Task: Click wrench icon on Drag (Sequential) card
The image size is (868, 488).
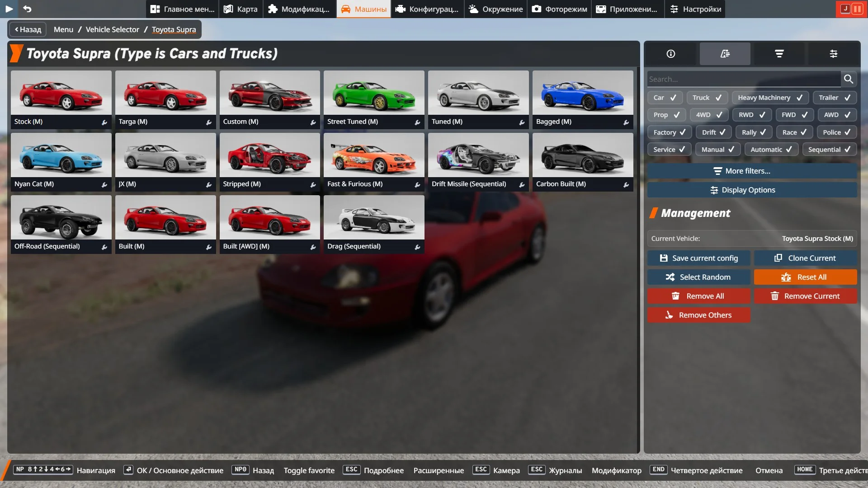Action: [x=417, y=247]
